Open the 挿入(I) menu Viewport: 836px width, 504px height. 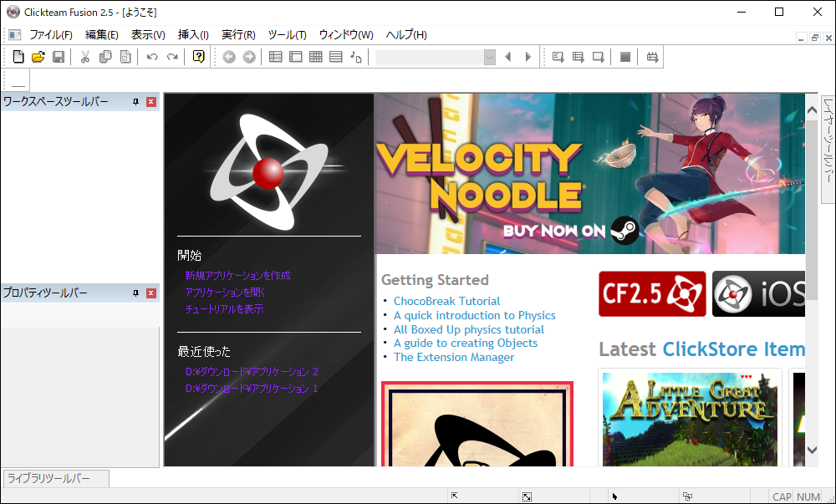[193, 35]
